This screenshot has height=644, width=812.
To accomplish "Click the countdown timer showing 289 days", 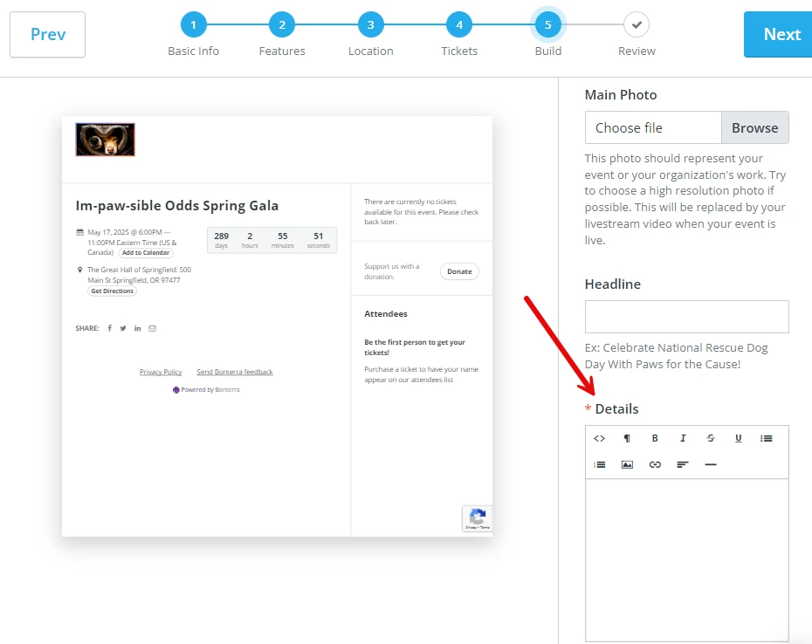I will tap(272, 240).
